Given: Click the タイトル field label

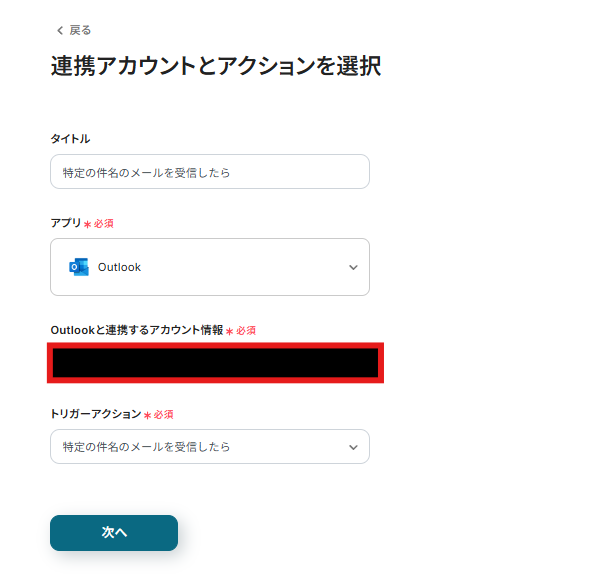Looking at the screenshot, I should pyautogui.click(x=70, y=139).
